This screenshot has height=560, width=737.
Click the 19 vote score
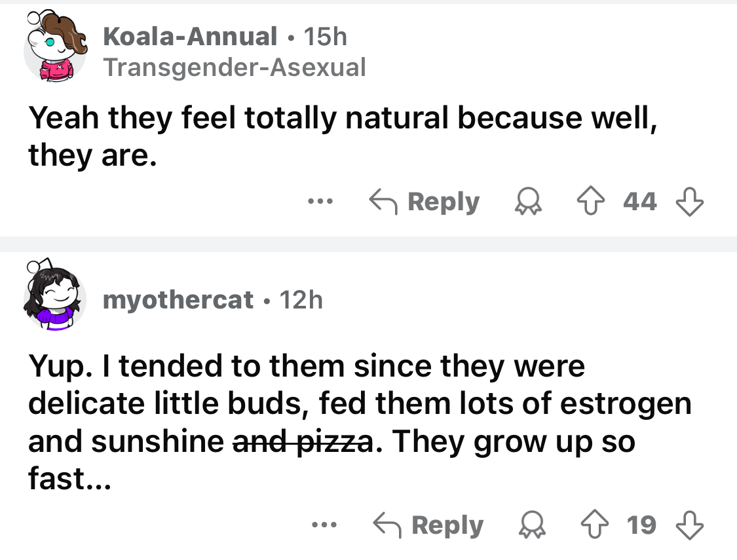point(641,526)
